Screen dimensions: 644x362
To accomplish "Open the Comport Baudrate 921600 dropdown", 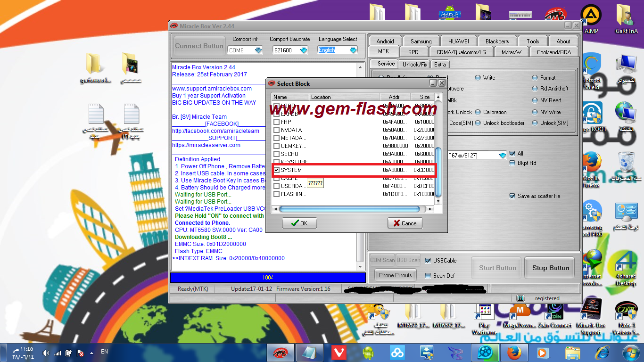I will click(x=304, y=50).
